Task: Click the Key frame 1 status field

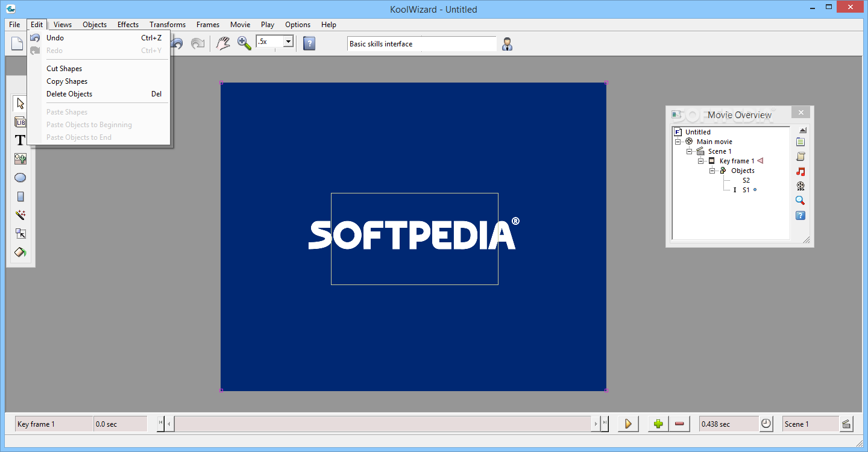Action: pos(54,424)
